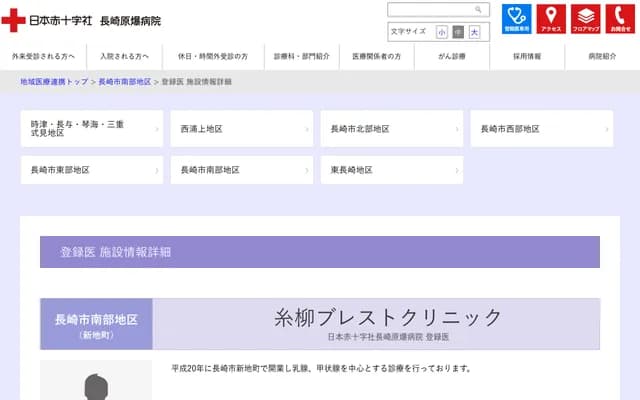Image resolution: width=640 pixels, height=400 pixels.
Task: Open 東長崎地区 area listing
Action: 391,170
